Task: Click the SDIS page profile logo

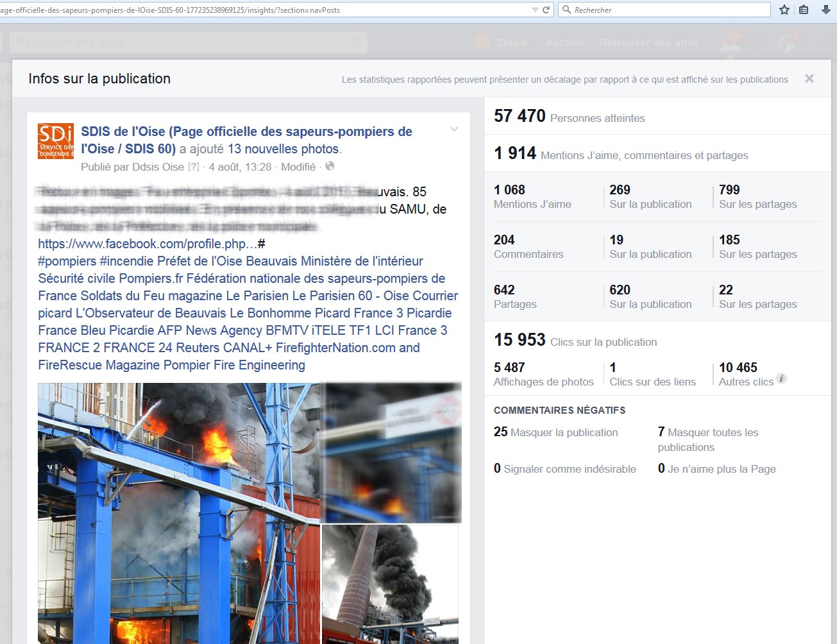Action: 56,141
